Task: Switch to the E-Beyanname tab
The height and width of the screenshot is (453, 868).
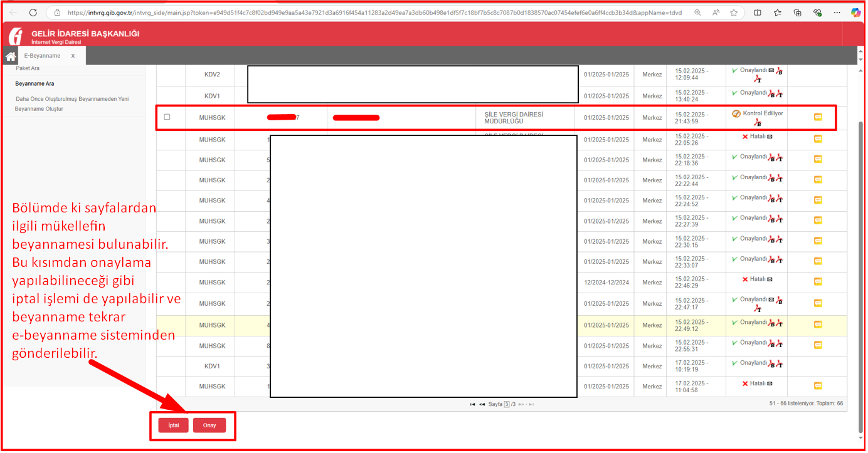Action: (43, 56)
